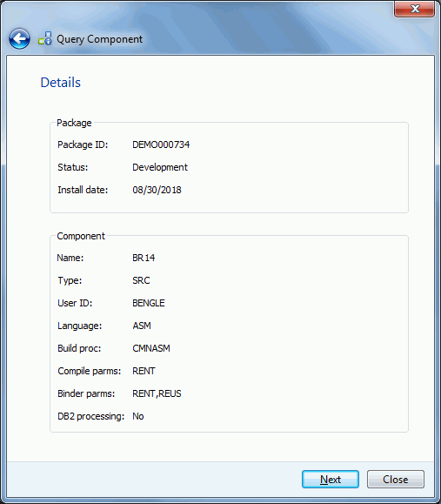Image resolution: width=441 pixels, height=504 pixels.
Task: Click the Query Component wizard icon
Action: (x=45, y=38)
